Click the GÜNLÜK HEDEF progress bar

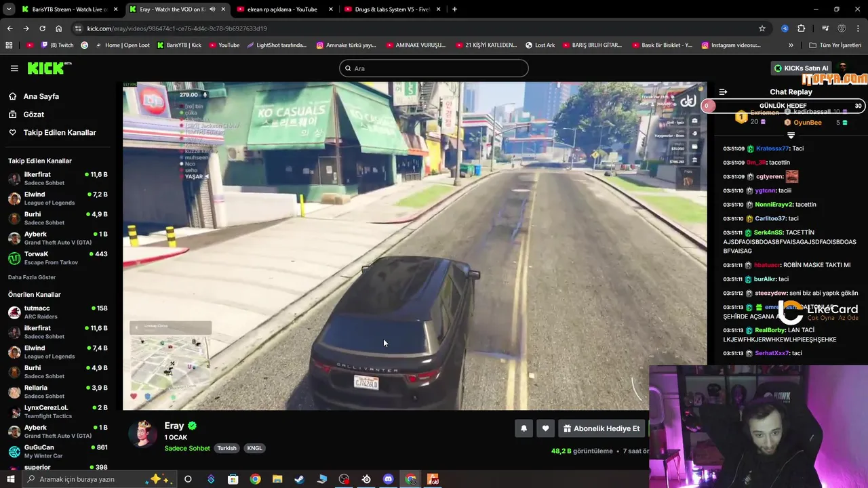[x=783, y=106]
